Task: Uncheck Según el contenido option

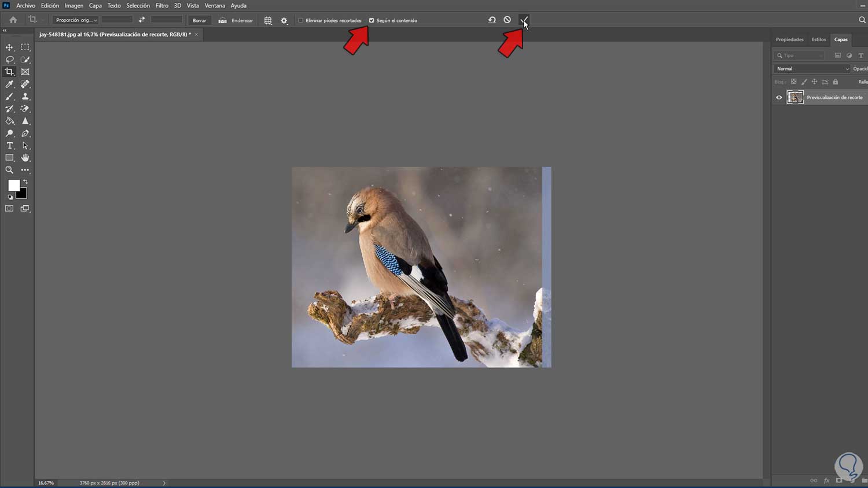Action: 372,20
